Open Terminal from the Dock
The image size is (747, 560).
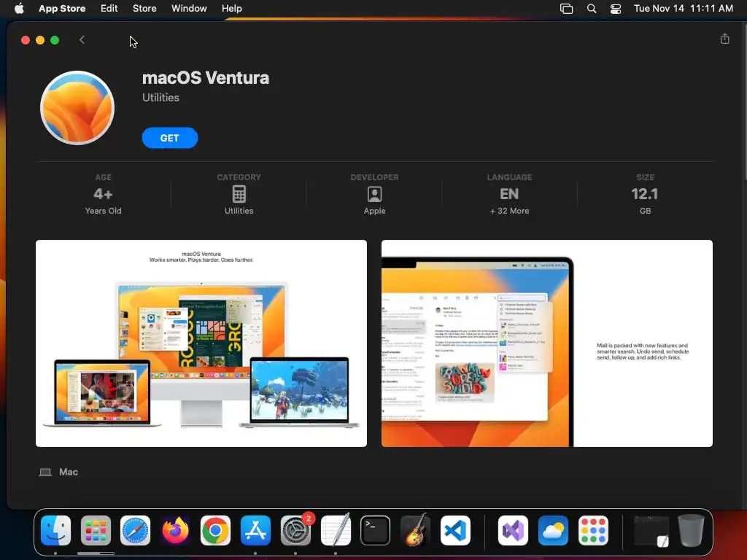click(376, 530)
